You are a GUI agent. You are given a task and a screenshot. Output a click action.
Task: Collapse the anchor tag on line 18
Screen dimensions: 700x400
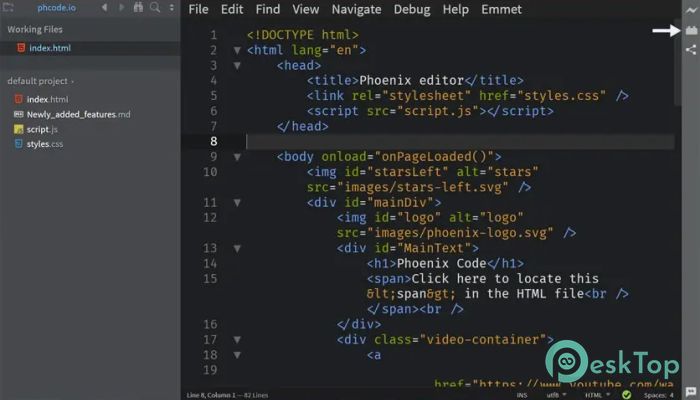(x=237, y=355)
